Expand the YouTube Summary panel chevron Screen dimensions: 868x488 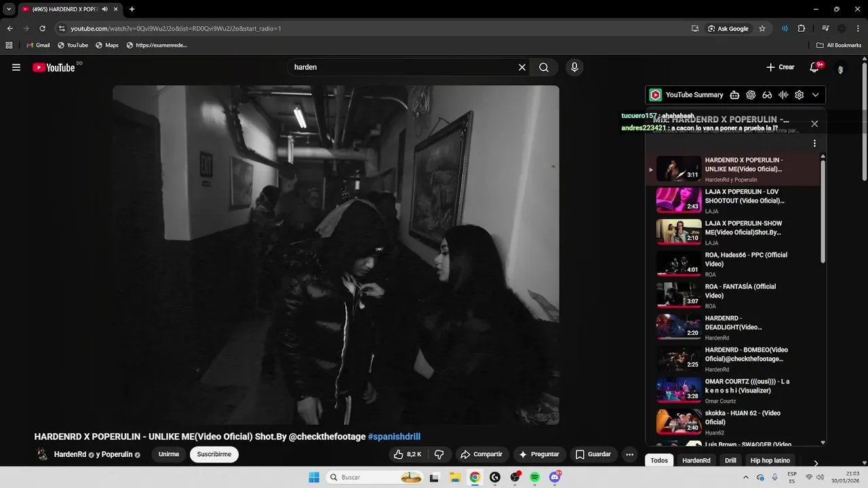tap(816, 95)
